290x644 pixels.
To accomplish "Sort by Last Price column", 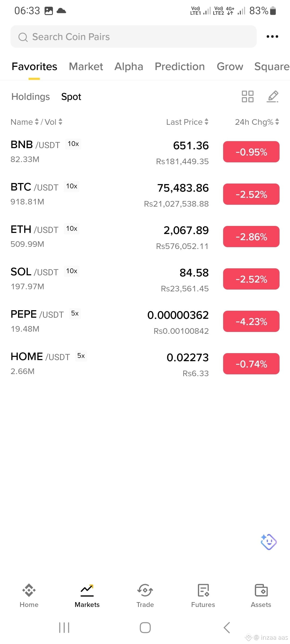I will coord(187,122).
